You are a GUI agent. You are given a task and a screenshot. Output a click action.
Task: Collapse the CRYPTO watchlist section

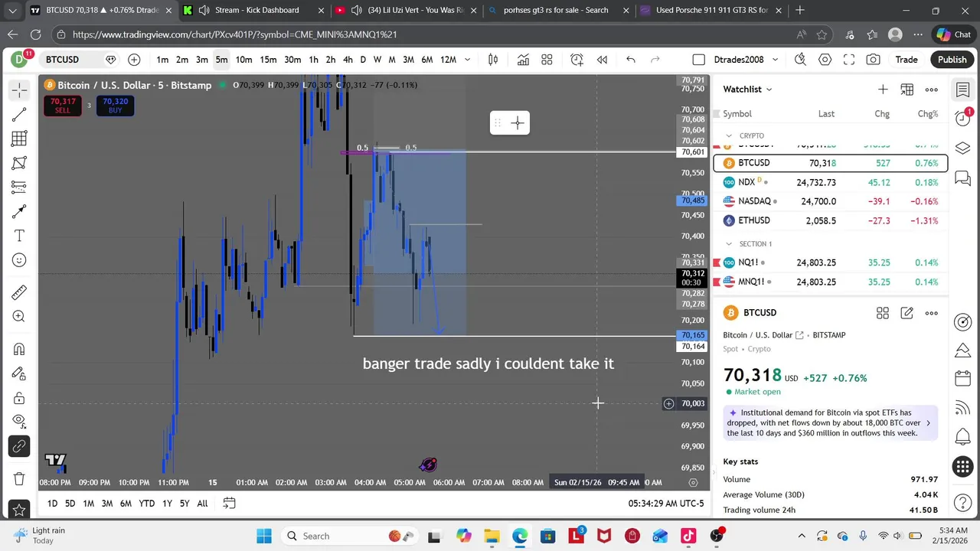[729, 136]
